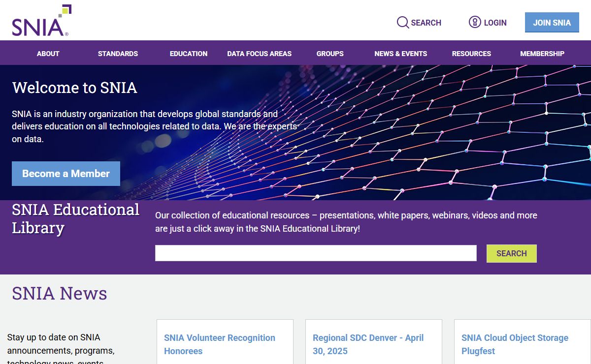The width and height of the screenshot is (591, 364).
Task: Open the LOGIN link
Action: click(495, 23)
